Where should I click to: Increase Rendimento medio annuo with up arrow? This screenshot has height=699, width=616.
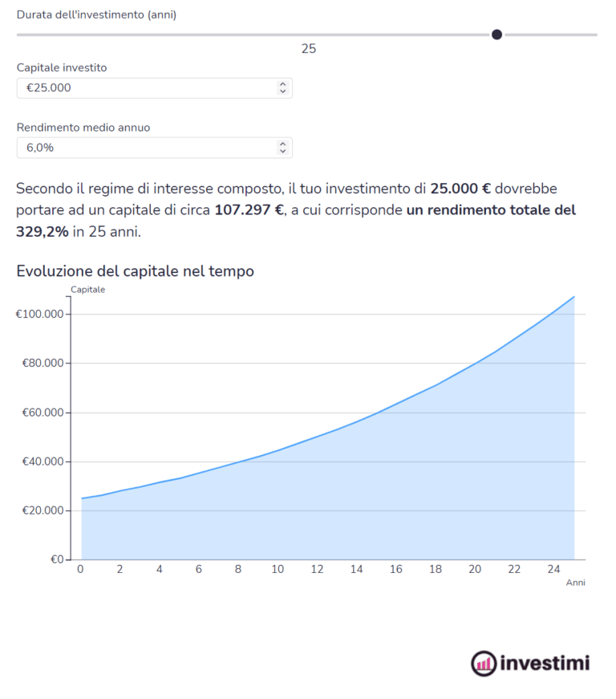283,144
